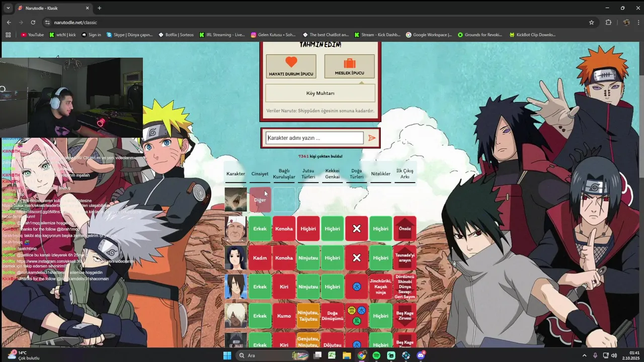The image size is (644, 362).
Task: Click the Önsöz arc tile
Action: pyautogui.click(x=405, y=229)
